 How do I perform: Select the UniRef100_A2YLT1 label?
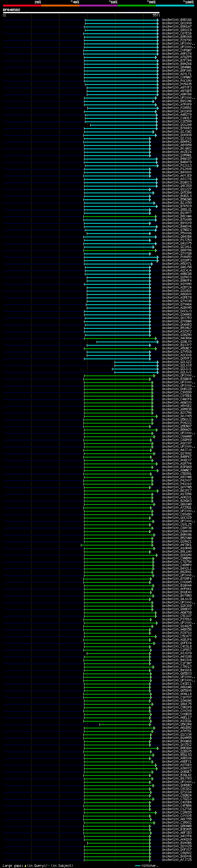pos(177,74)
